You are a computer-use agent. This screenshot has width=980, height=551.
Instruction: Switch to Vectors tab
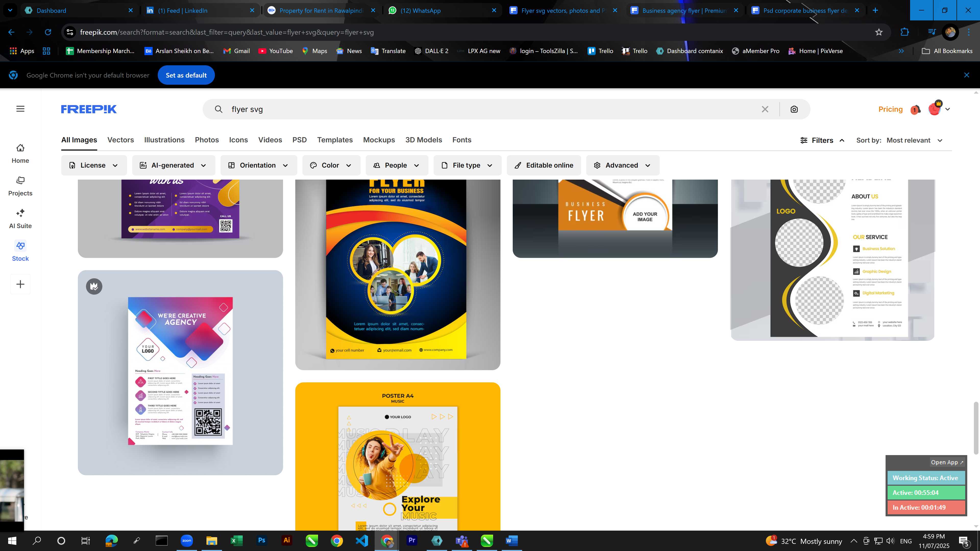[x=121, y=140]
